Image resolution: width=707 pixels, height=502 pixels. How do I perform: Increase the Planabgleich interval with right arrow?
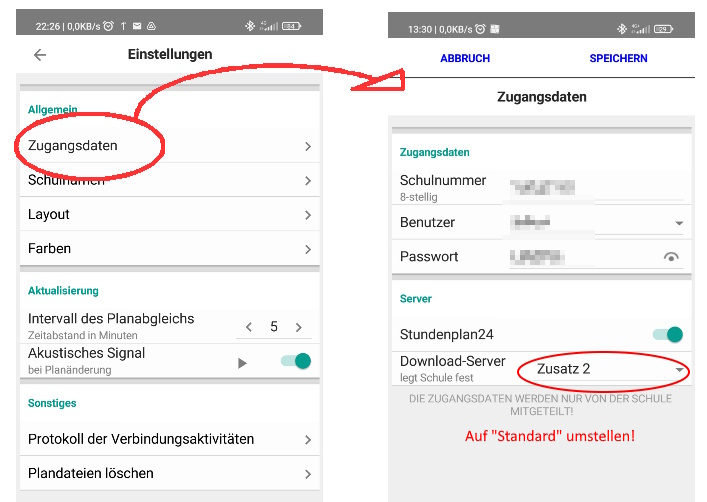click(298, 327)
